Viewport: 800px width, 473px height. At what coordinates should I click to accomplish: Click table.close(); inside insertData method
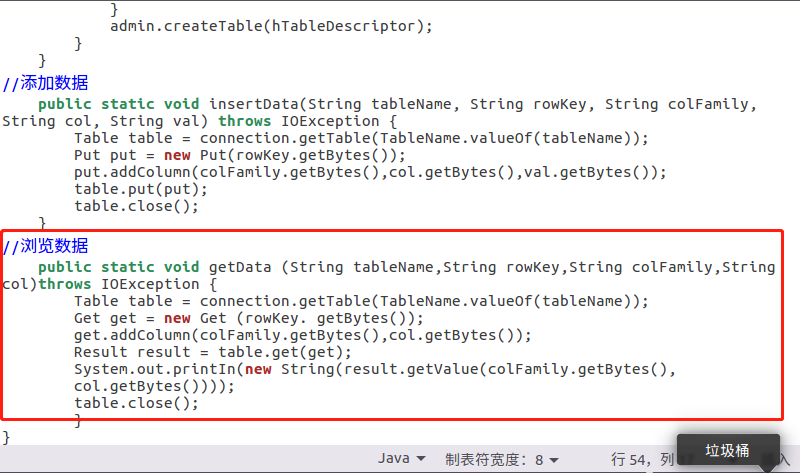[x=136, y=206]
